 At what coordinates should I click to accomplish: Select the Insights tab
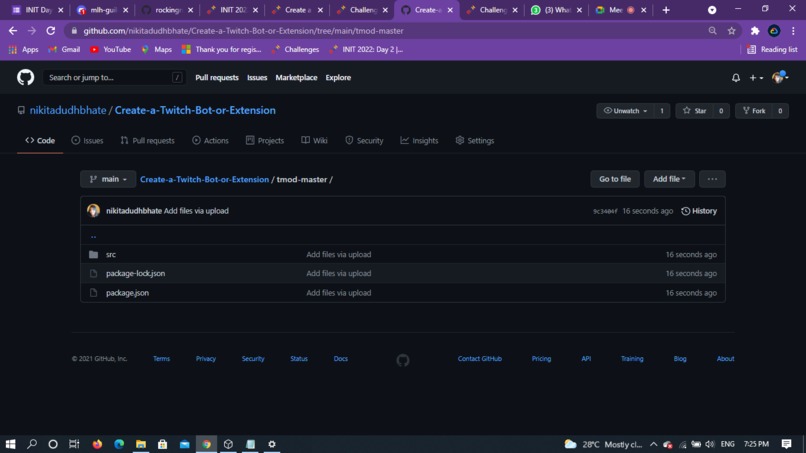point(419,140)
